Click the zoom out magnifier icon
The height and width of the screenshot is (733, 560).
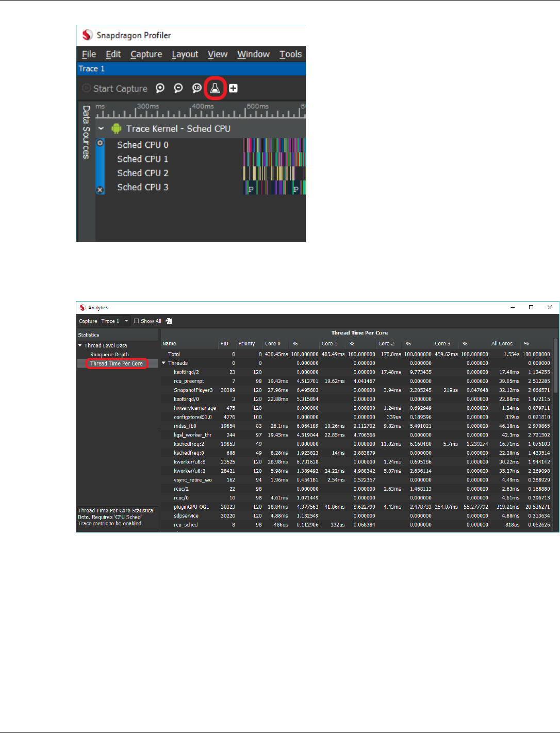(178, 88)
